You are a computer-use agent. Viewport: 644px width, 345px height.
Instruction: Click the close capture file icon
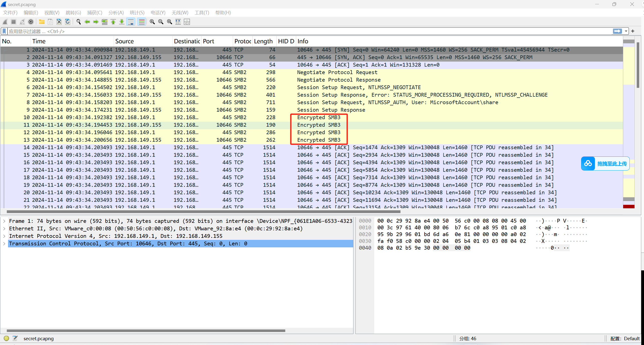(59, 22)
